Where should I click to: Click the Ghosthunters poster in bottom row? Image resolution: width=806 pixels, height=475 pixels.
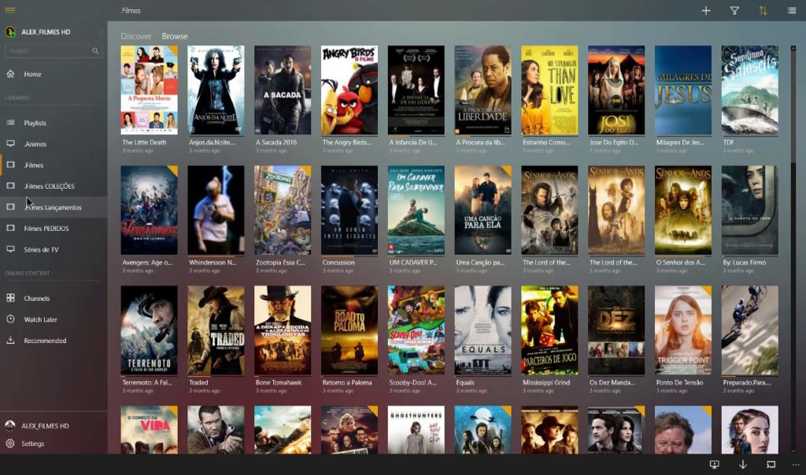[x=416, y=430]
